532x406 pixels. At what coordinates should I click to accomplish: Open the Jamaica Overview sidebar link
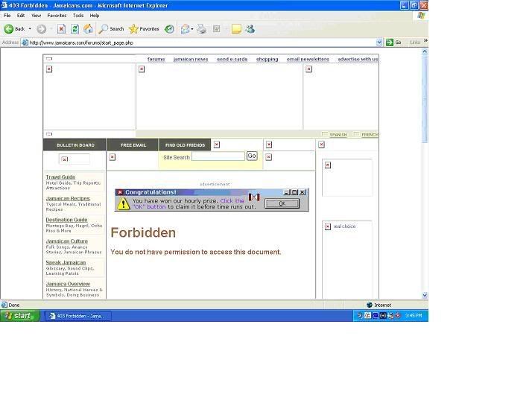(x=68, y=284)
